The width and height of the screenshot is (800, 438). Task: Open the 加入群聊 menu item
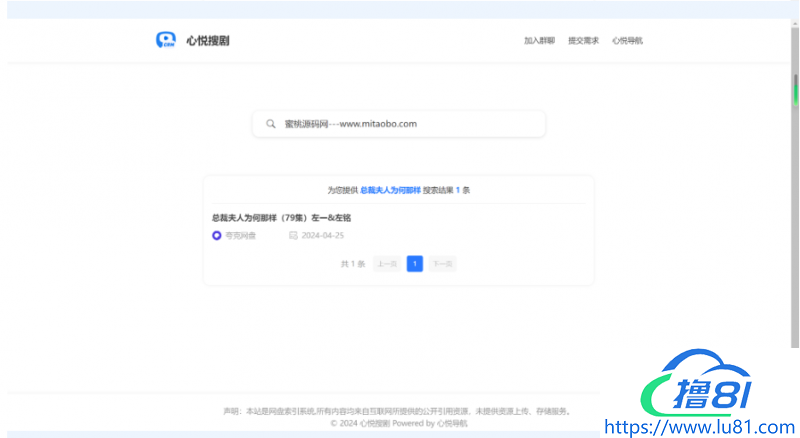[x=539, y=41]
